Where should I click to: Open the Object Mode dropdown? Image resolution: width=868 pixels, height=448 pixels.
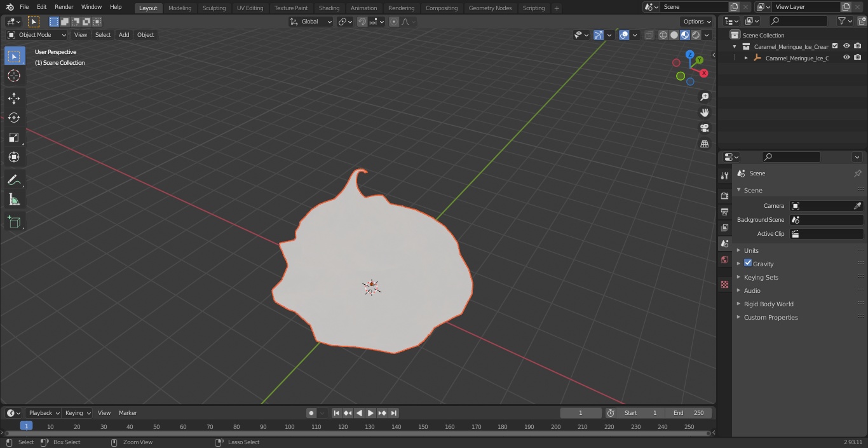click(37, 35)
